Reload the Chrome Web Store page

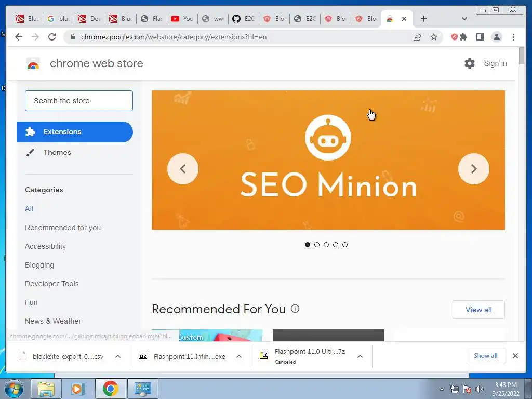click(52, 37)
